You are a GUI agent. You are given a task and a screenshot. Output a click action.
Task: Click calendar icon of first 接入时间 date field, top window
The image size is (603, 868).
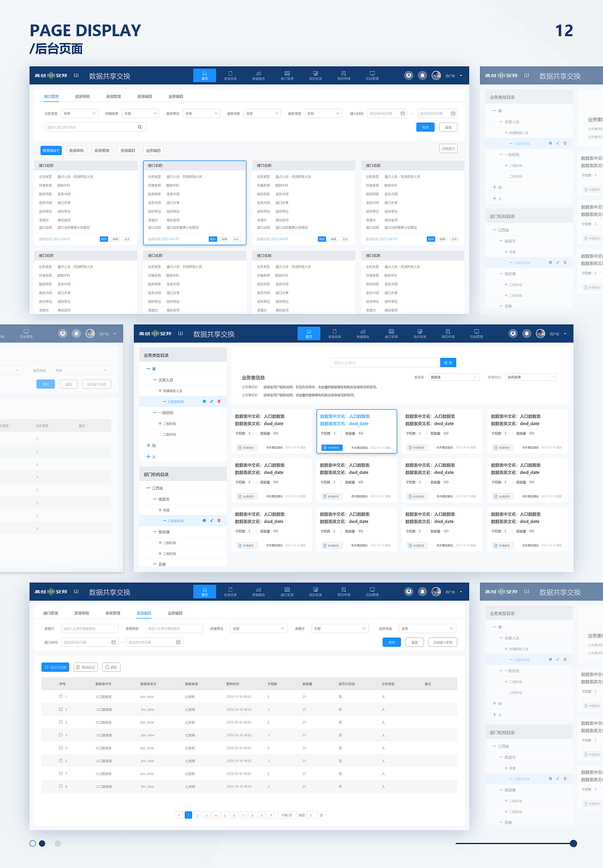tap(403, 114)
